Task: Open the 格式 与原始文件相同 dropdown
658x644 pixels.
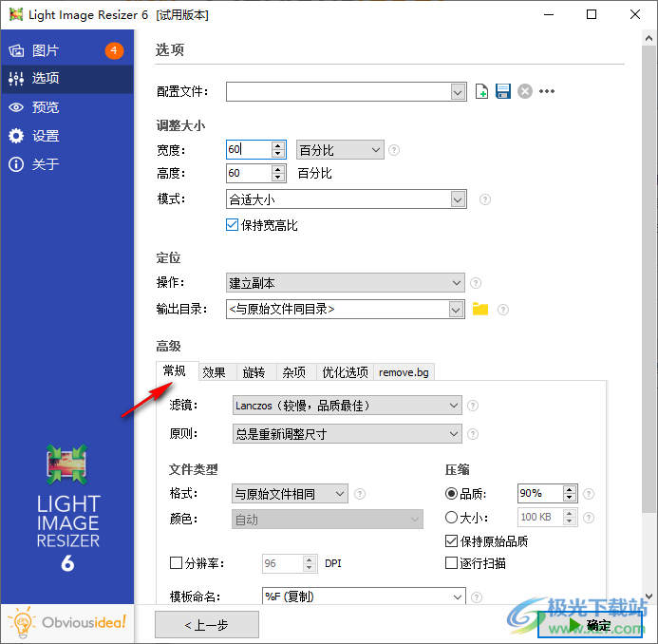Action: [x=290, y=494]
